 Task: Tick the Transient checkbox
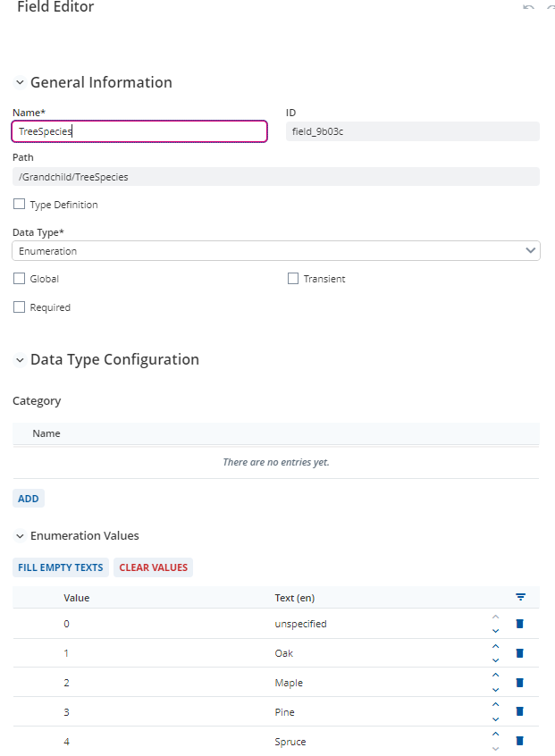[292, 278]
